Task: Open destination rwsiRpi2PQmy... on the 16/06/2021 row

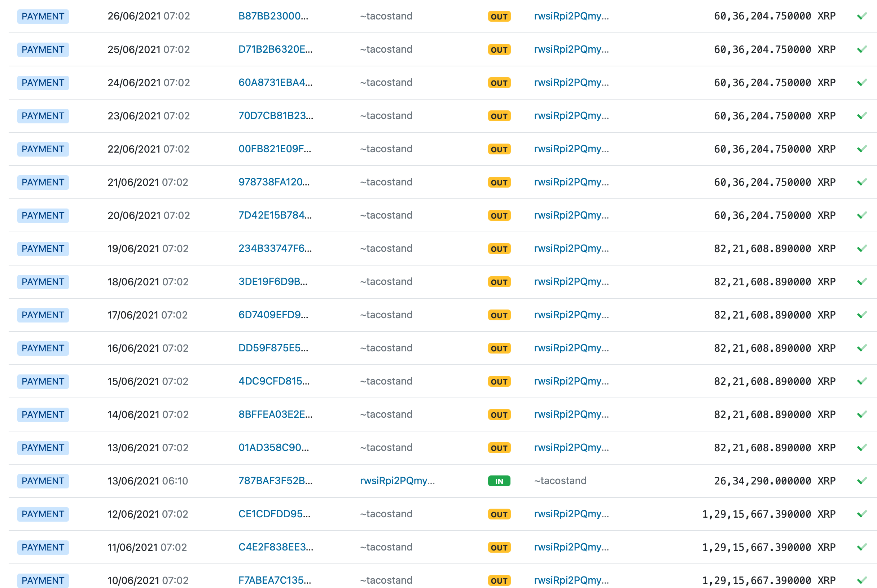Action: [x=571, y=348]
